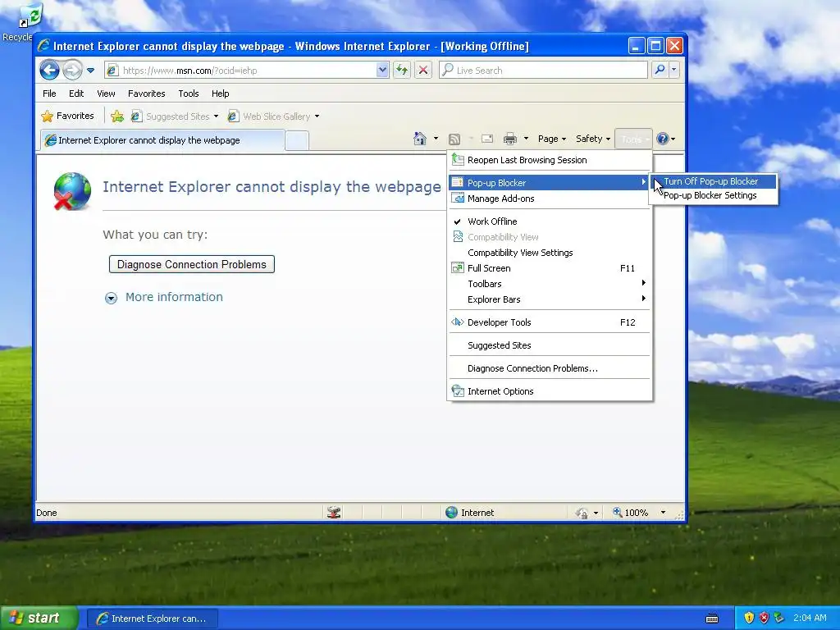Expand the More information chevron icon
This screenshot has height=630, width=840.
(111, 298)
